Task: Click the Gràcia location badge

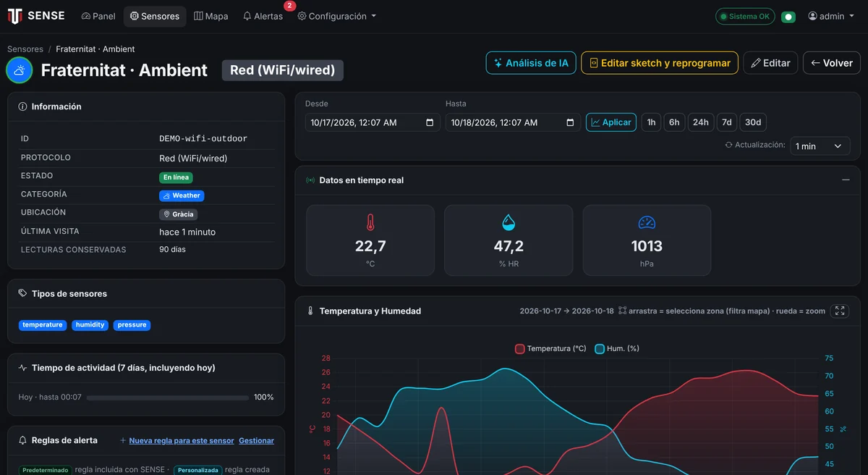Action: tap(178, 214)
